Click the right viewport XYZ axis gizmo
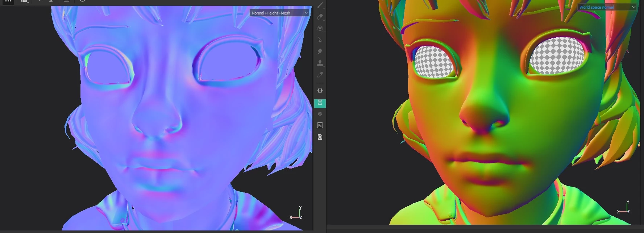Image resolution: width=644 pixels, height=233 pixels. (x=624, y=207)
